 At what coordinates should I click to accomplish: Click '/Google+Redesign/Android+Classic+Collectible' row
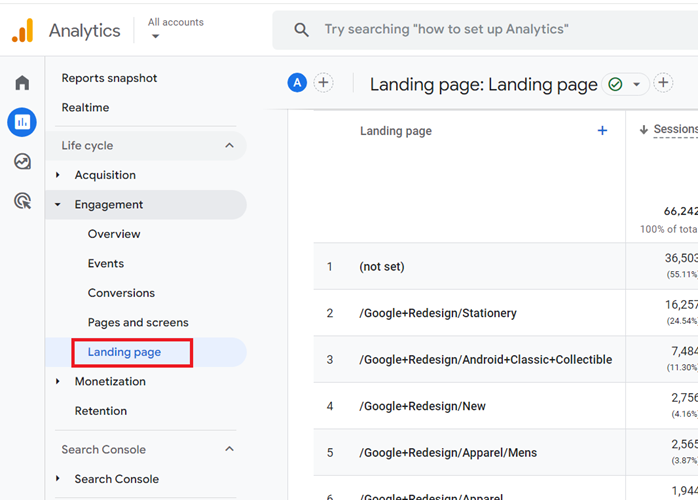(x=505, y=359)
